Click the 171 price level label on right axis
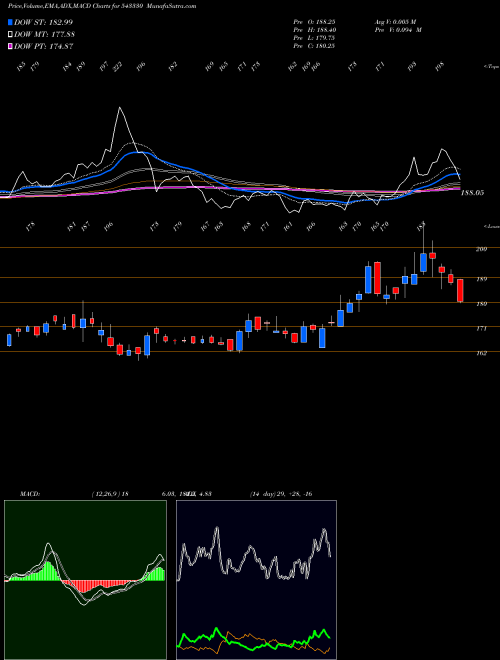This screenshot has width=500, height=660. point(481,328)
